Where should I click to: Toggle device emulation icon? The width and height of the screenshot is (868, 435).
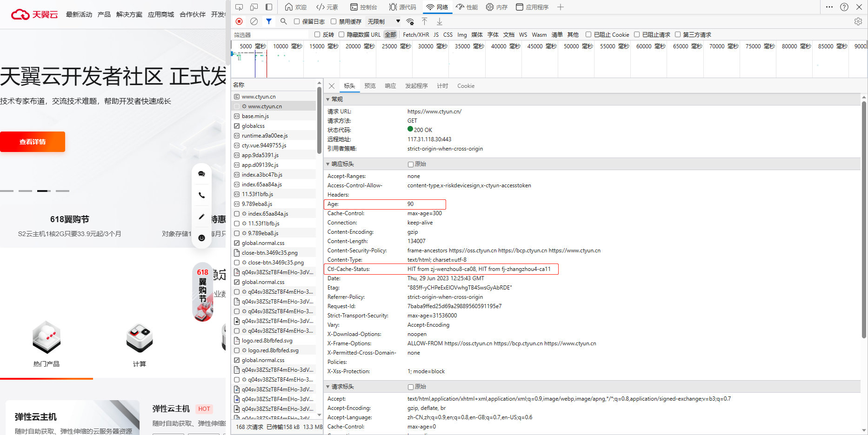pyautogui.click(x=254, y=7)
